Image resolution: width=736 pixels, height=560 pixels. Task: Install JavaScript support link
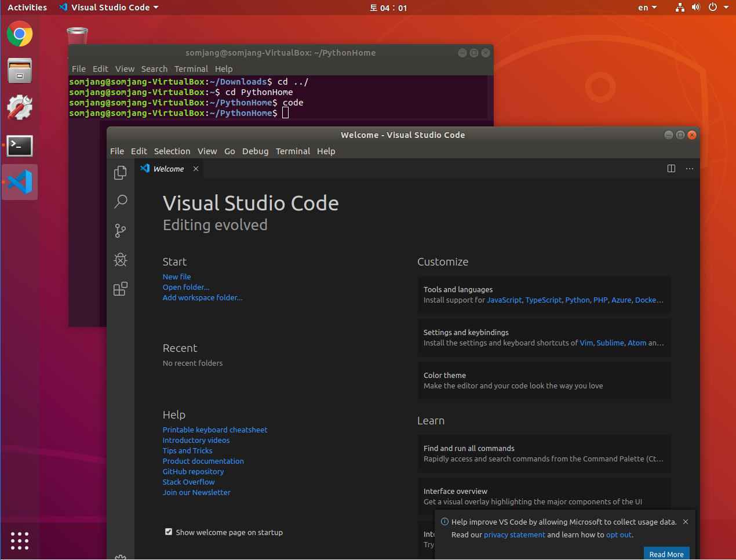coord(504,300)
